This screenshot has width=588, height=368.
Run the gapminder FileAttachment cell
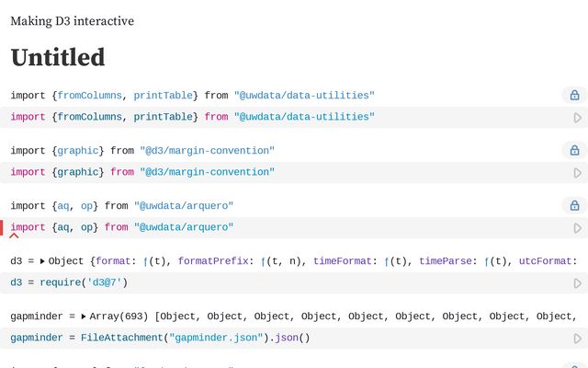coord(578,339)
